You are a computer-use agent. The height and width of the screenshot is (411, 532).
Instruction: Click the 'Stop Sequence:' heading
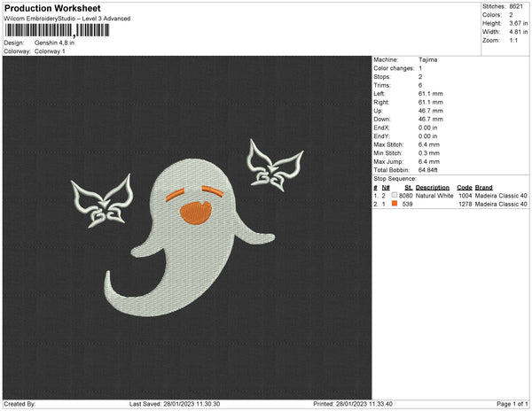click(395, 179)
